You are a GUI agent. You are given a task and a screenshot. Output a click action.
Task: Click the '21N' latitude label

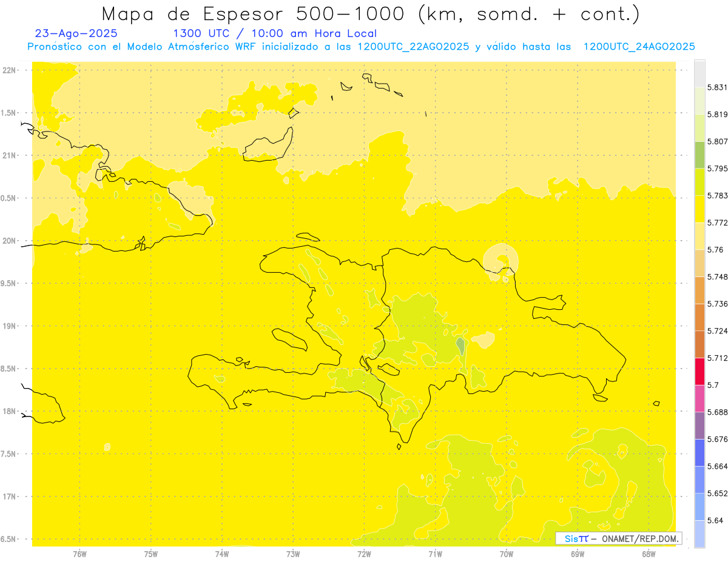[x=9, y=155]
